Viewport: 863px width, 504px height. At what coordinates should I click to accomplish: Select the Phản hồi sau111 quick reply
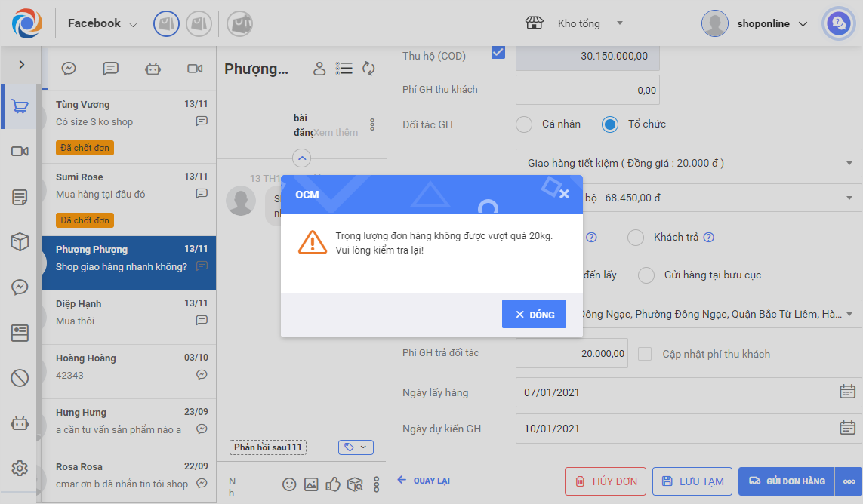268,447
